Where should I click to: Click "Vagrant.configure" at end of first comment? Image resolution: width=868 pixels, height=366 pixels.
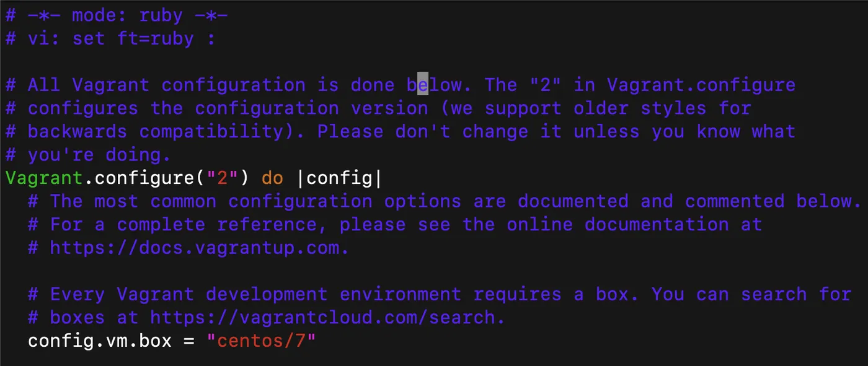pos(701,84)
